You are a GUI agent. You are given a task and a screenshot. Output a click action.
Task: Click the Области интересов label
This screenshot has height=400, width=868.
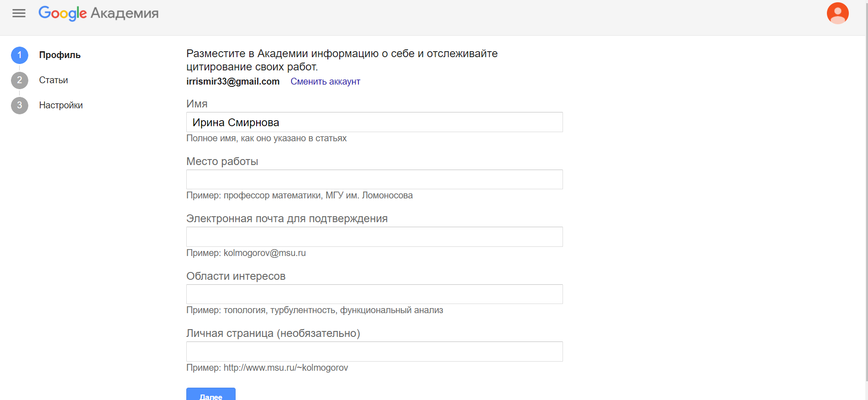click(x=236, y=276)
